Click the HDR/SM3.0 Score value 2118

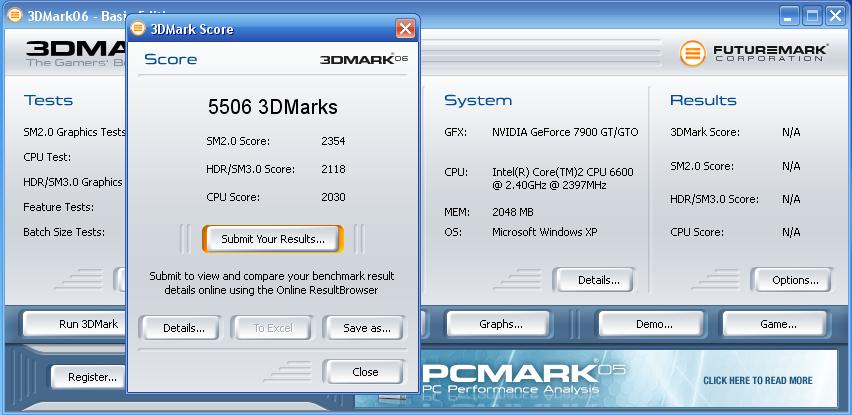(x=333, y=169)
